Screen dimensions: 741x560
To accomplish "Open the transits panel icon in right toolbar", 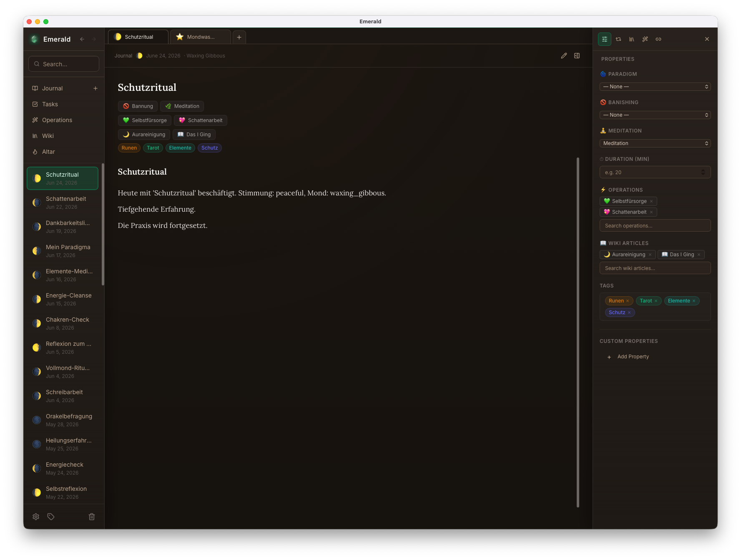I will tap(618, 39).
